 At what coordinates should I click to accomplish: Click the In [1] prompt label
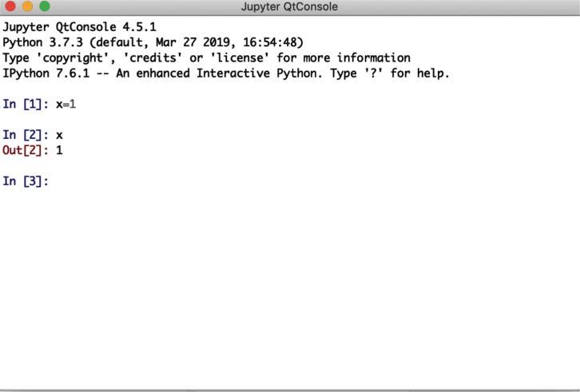click(26, 105)
